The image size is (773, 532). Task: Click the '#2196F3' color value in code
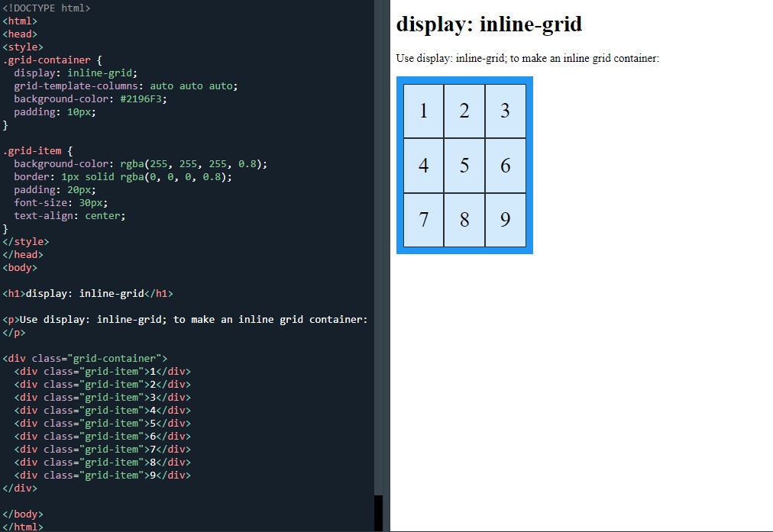tap(141, 99)
